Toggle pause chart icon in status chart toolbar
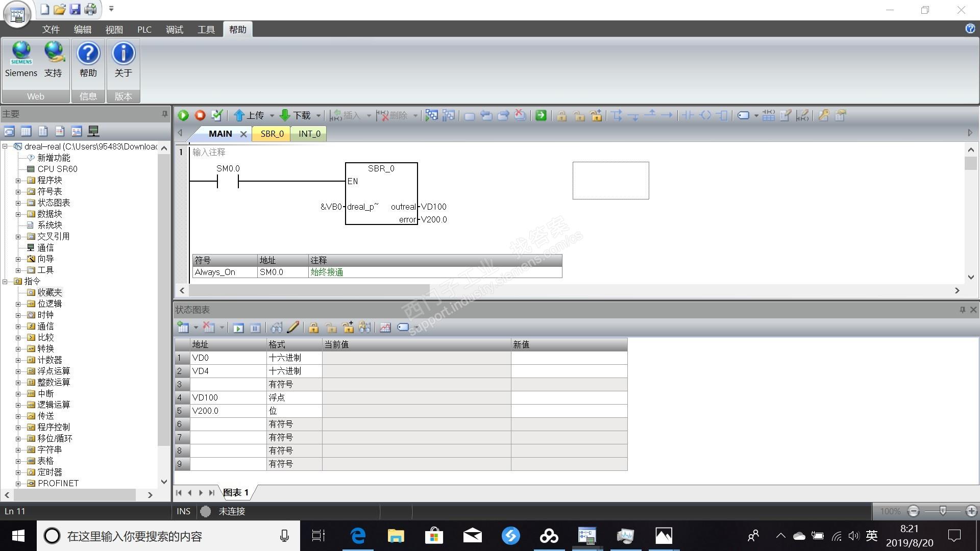Viewport: 980px width, 551px height. coord(255,328)
